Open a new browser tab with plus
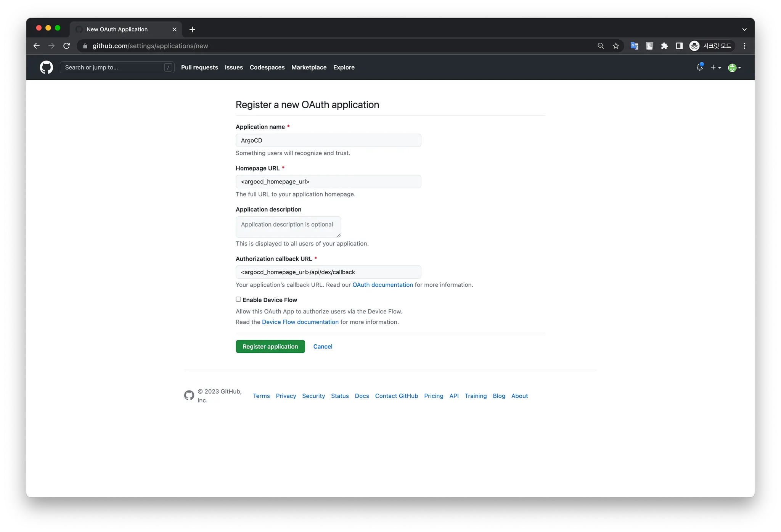 tap(192, 29)
